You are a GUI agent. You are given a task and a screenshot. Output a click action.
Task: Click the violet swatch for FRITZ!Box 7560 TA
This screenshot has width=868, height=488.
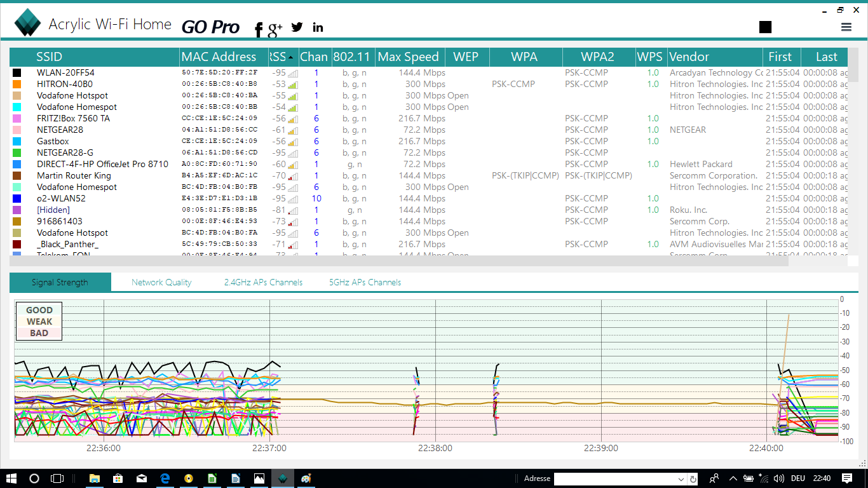pos(17,119)
